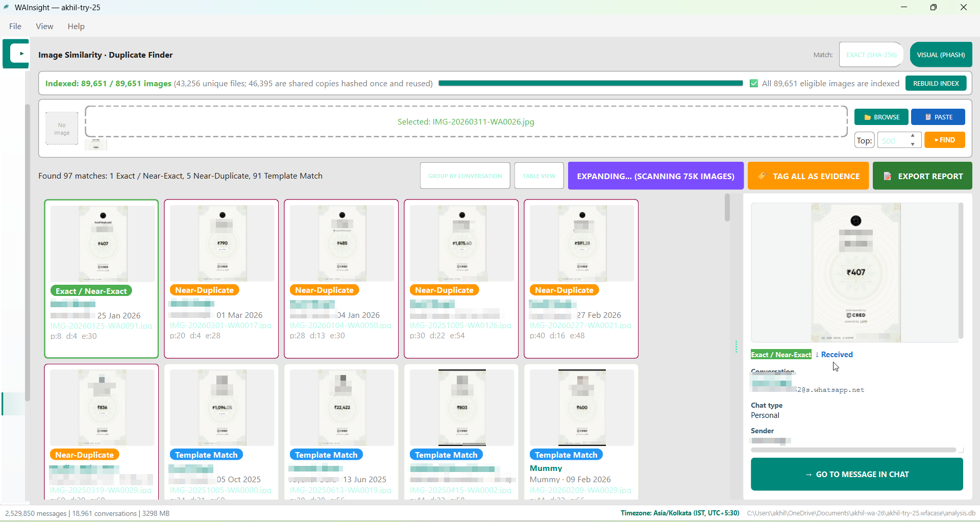Click 'Template Match' badge on the 05 Oct 2025 card
The width and height of the screenshot is (980, 522).
click(x=206, y=455)
